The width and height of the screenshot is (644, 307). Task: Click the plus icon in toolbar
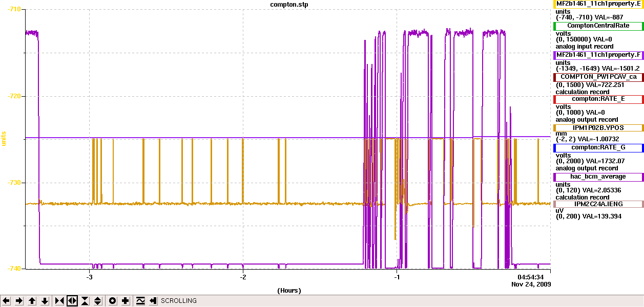click(126, 301)
